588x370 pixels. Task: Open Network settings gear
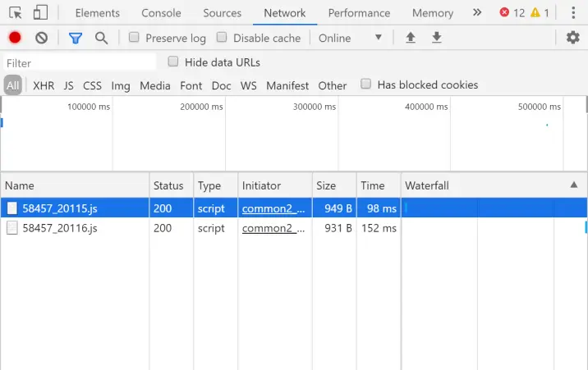pyautogui.click(x=573, y=38)
